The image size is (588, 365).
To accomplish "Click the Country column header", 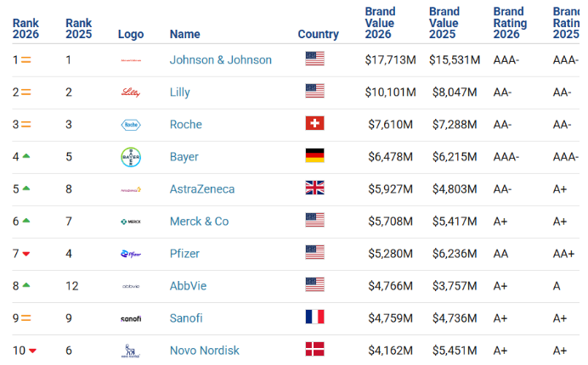I will [x=319, y=34].
